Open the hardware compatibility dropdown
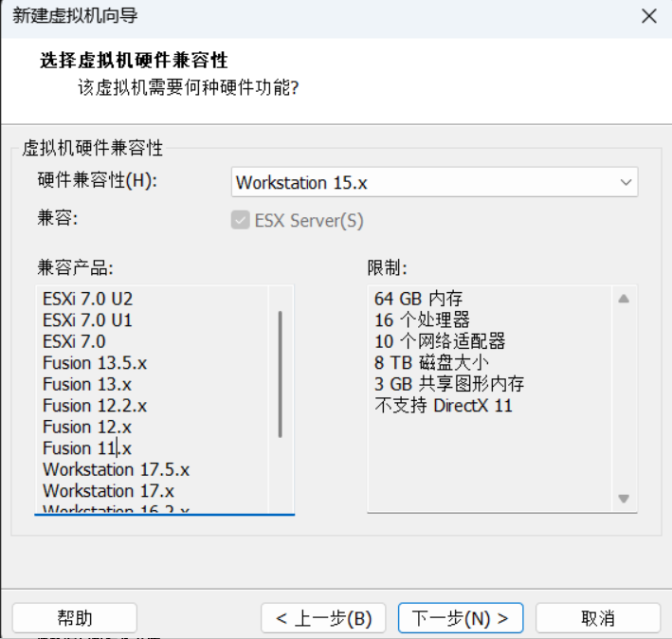Screen dimensions: 672x639 coord(434,182)
